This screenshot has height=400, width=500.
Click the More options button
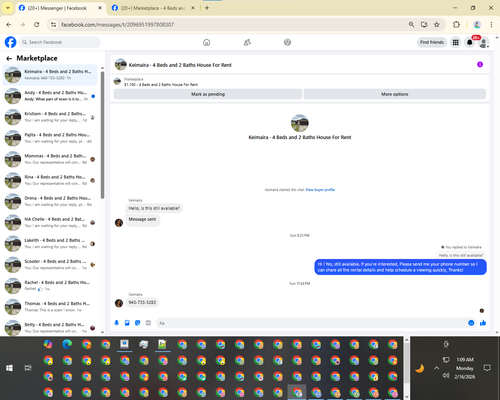click(x=395, y=94)
